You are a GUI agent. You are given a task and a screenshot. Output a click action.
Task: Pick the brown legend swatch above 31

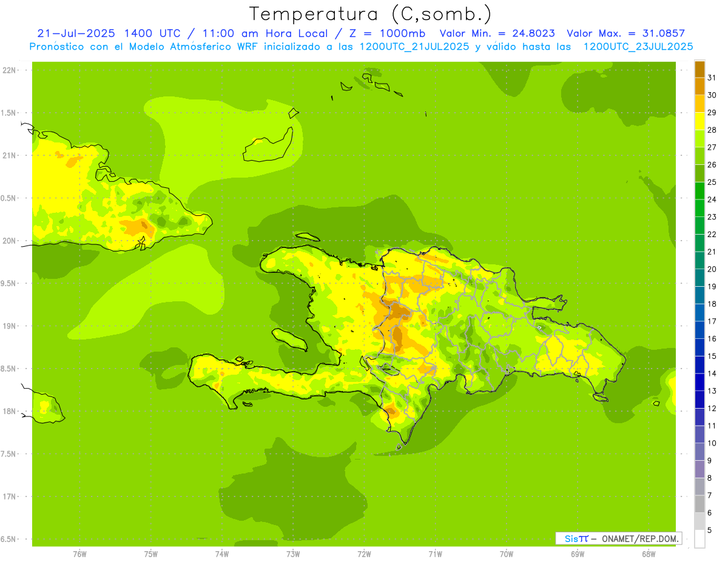pyautogui.click(x=699, y=69)
